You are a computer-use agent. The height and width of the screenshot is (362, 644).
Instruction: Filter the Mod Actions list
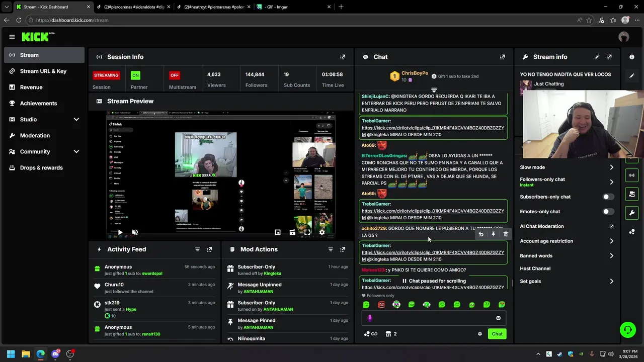pos(331,249)
